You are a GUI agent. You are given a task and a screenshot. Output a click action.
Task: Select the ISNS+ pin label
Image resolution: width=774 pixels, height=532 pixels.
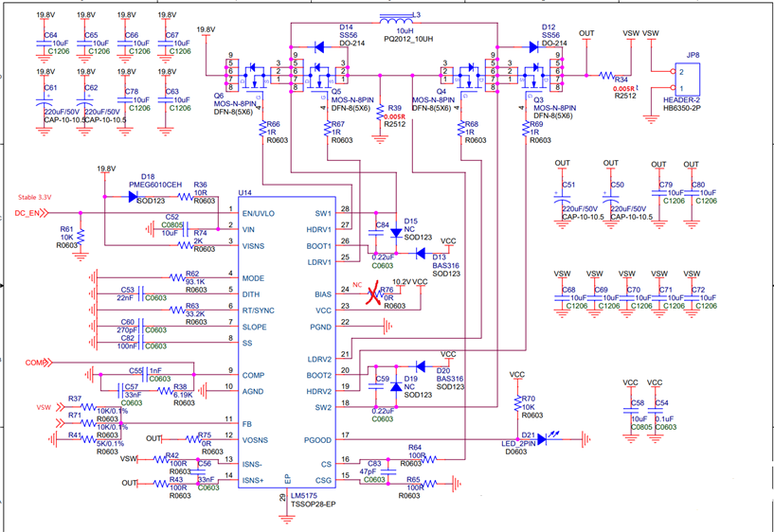pos(253,480)
